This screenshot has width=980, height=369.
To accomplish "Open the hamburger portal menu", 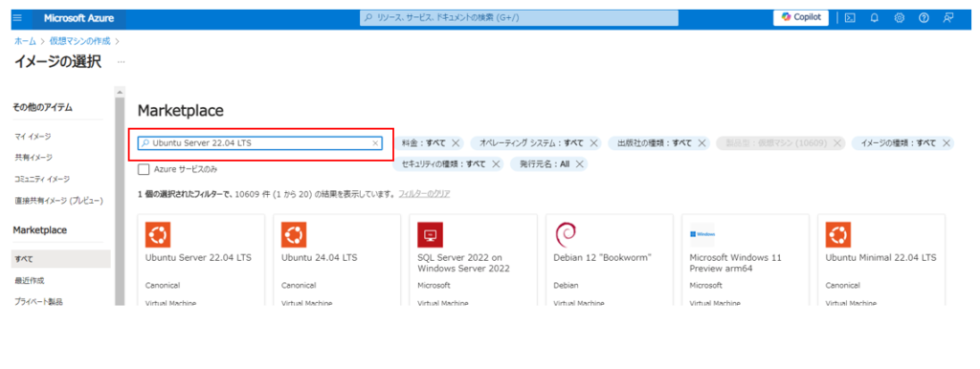I will (x=17, y=18).
